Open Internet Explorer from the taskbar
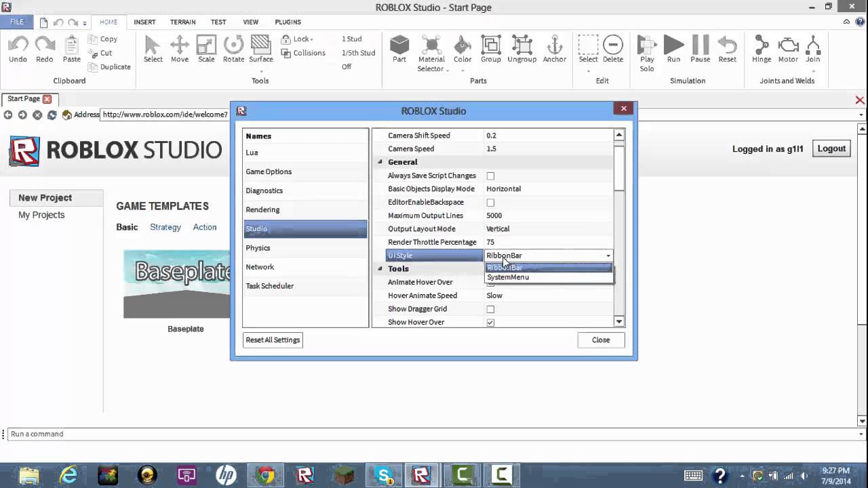The image size is (868, 488). pos(68,475)
